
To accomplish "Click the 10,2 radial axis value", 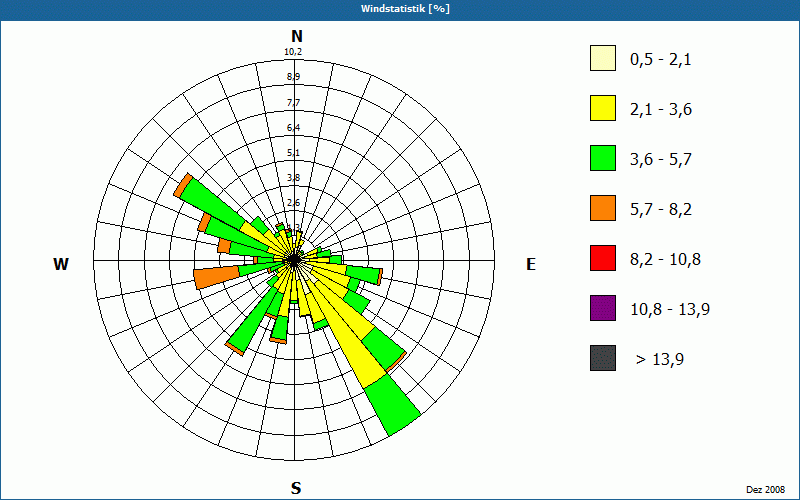I will (293, 52).
